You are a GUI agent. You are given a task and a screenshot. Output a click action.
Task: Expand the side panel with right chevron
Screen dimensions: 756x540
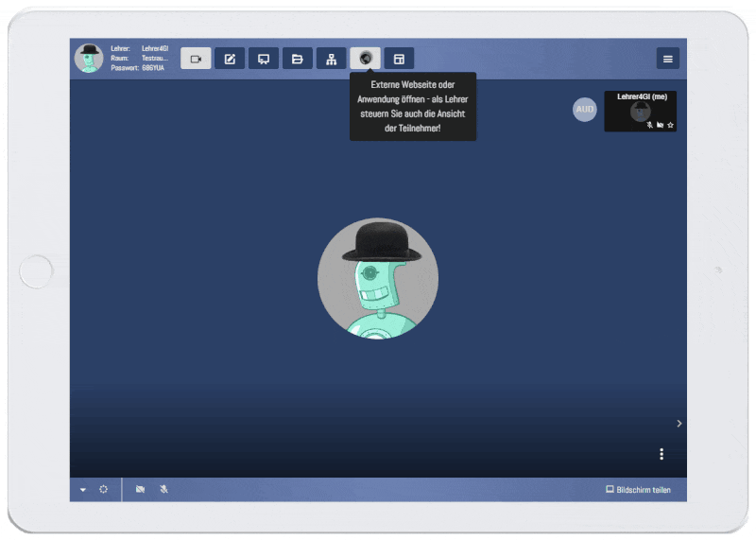coord(679,424)
